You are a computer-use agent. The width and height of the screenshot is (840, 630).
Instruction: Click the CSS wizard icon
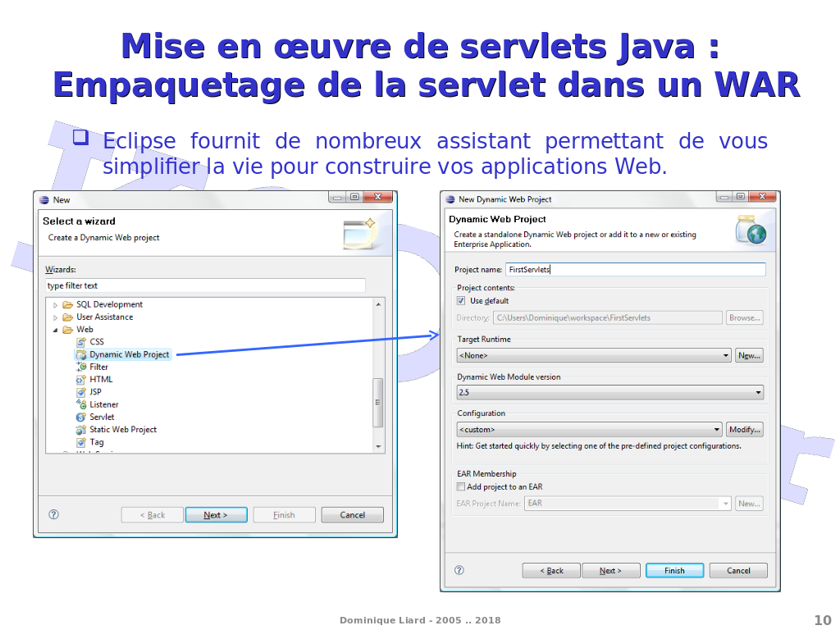click(x=80, y=342)
